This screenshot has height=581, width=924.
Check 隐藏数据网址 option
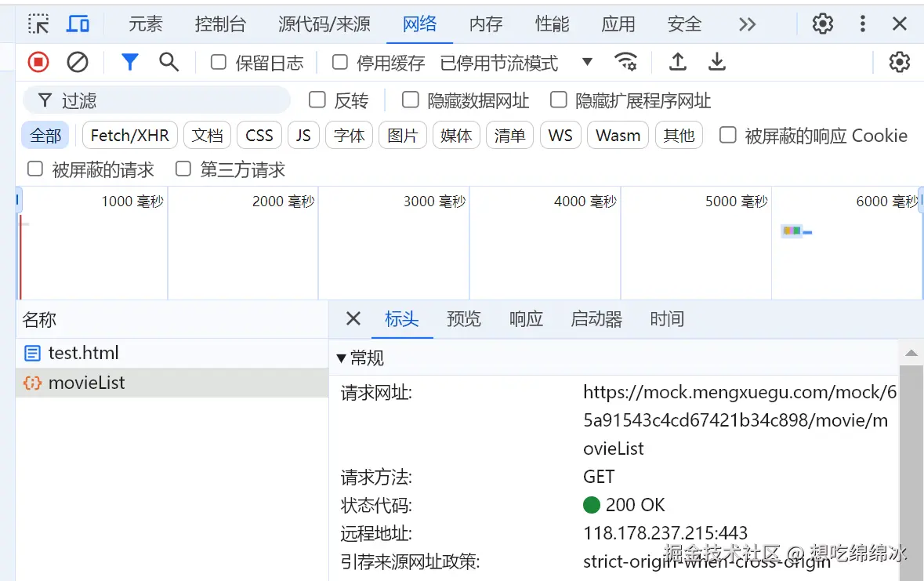[411, 100]
